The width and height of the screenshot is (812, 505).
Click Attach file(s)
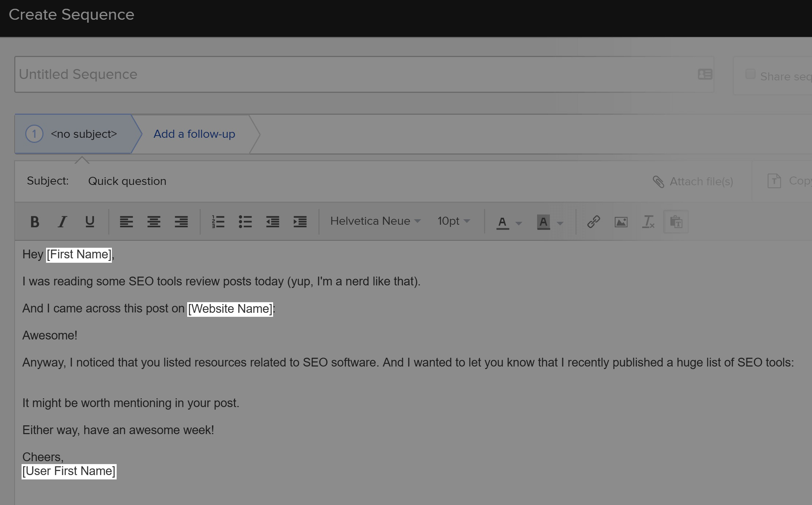(701, 182)
